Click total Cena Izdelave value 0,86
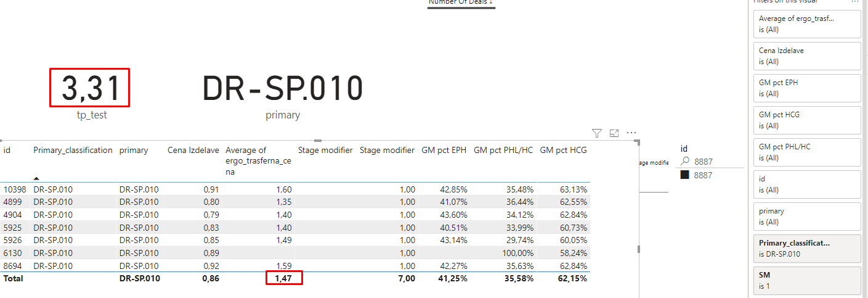 coord(211,278)
